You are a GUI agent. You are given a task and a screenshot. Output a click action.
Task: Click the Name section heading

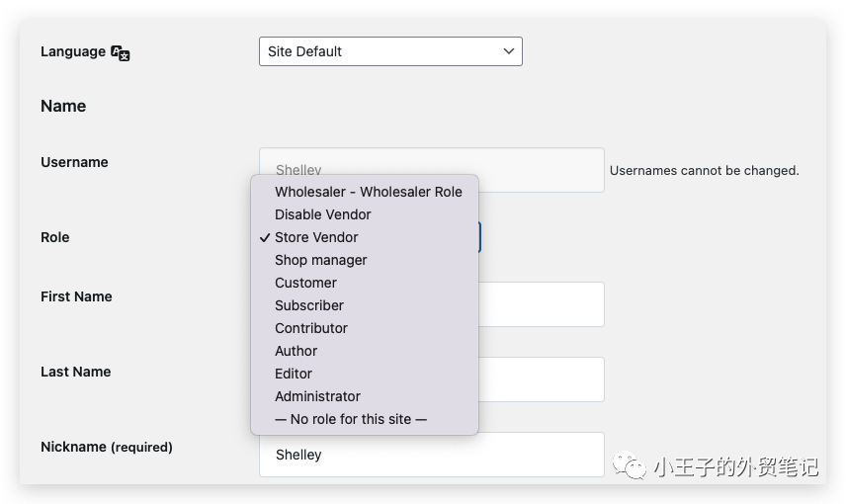63,106
